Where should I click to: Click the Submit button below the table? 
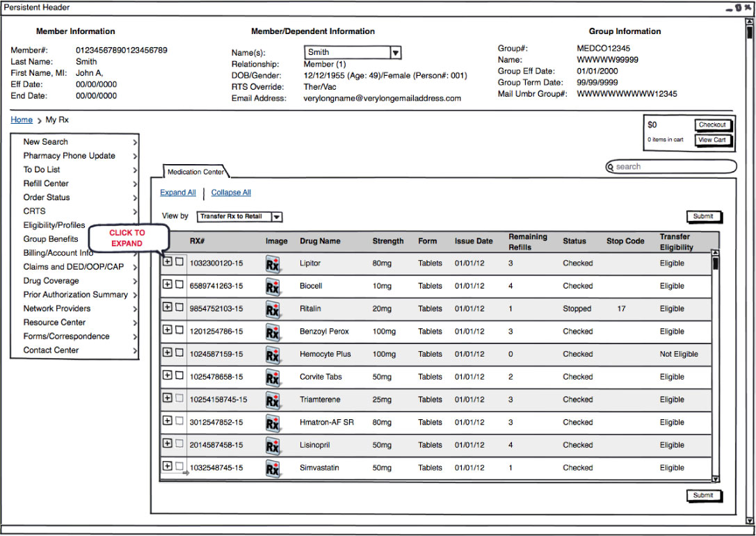click(x=703, y=496)
